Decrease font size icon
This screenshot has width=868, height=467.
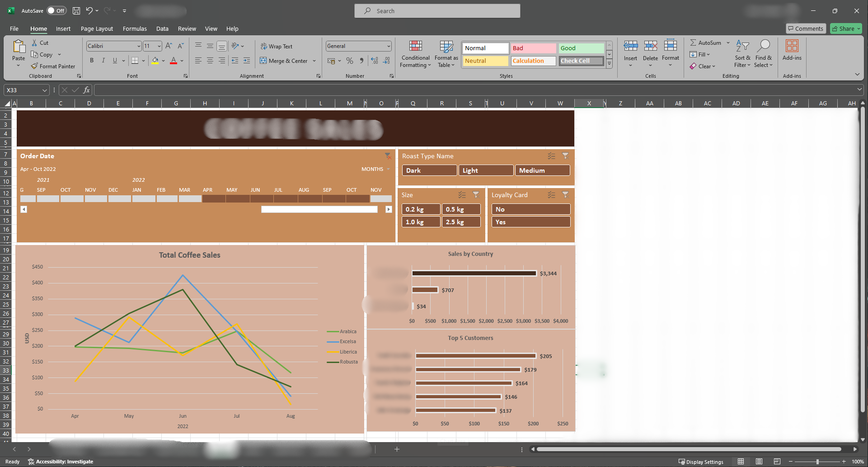pyautogui.click(x=180, y=46)
